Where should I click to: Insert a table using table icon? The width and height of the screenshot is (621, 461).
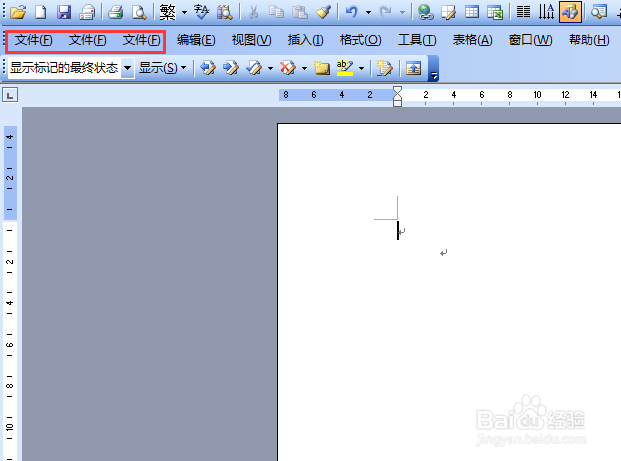(472, 12)
